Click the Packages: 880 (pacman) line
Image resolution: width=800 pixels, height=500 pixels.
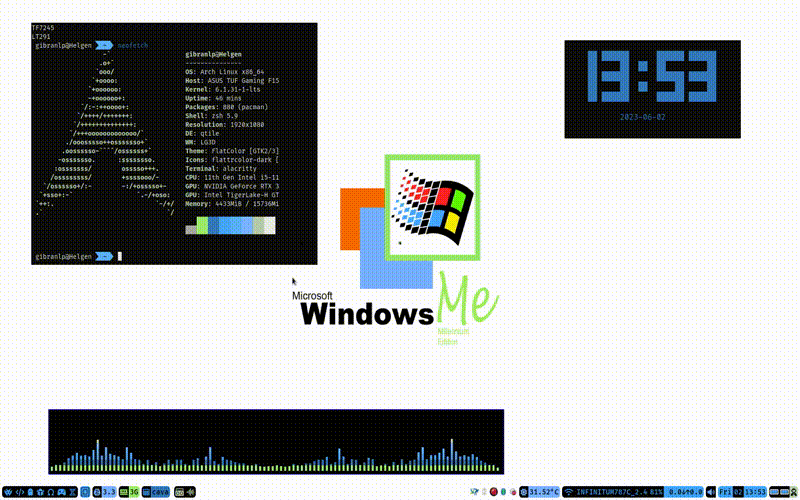click(227, 107)
